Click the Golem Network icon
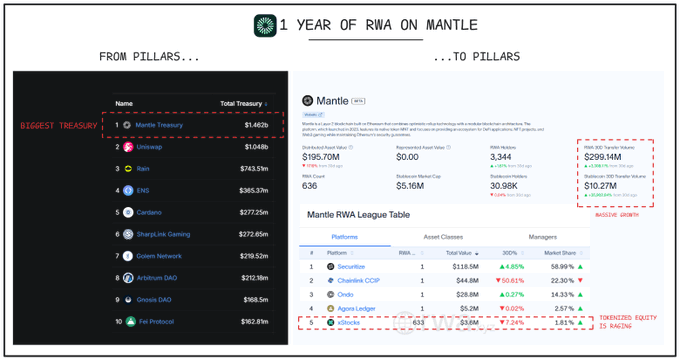Viewport: 680px width, 360px height. coord(128,256)
